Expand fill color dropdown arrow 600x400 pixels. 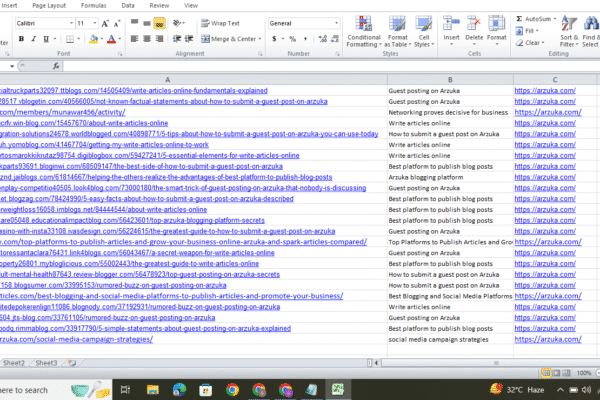(102, 39)
